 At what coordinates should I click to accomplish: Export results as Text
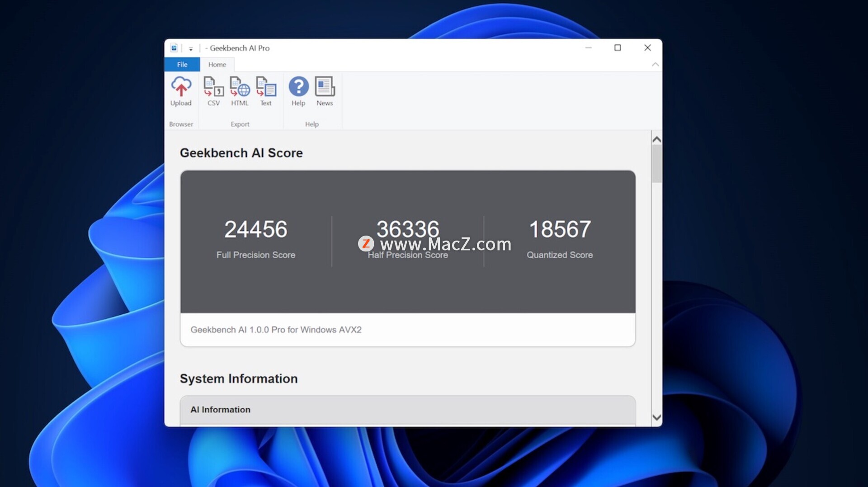click(x=266, y=91)
